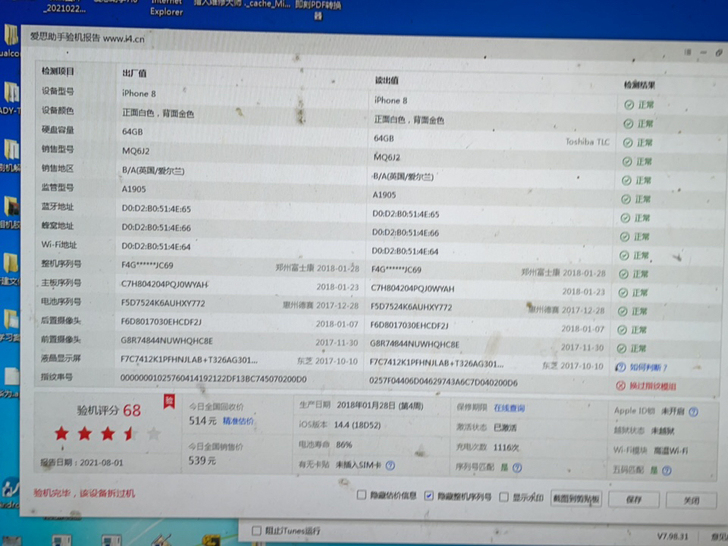
Task: Click the 报告日期 2021-08-01 text
Action: (82, 462)
